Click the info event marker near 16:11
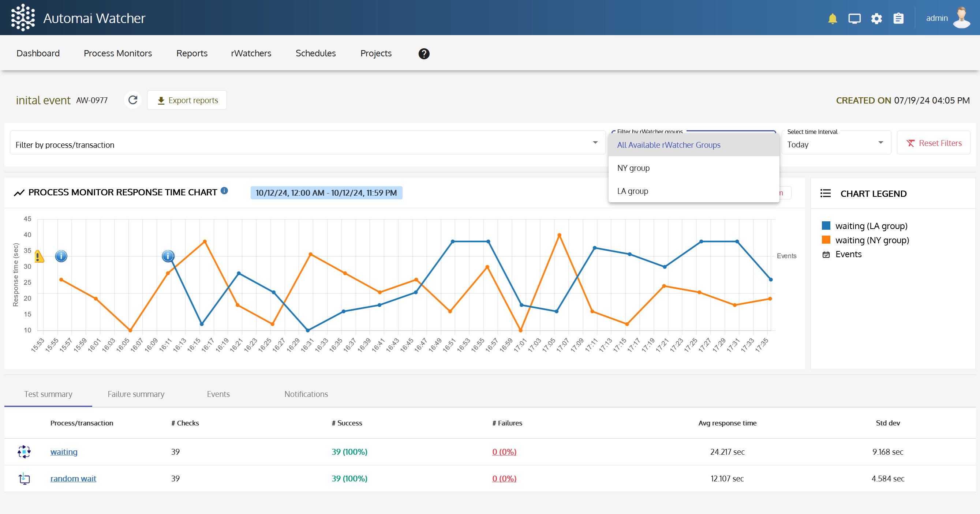 click(168, 256)
